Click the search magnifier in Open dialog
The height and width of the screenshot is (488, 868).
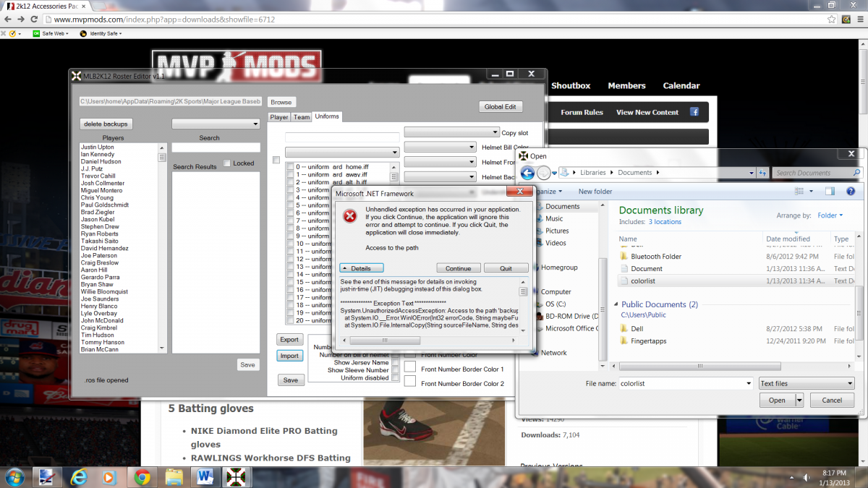click(857, 173)
